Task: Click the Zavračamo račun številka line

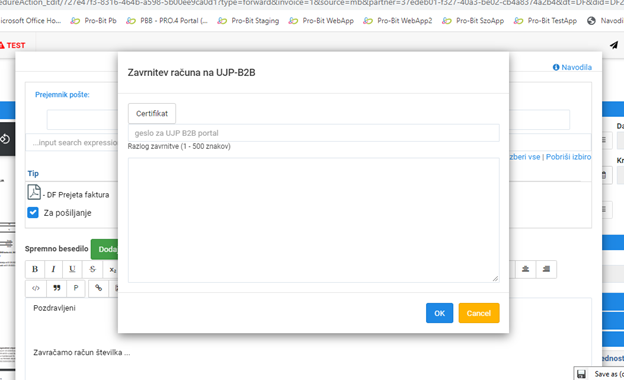Action: (x=82, y=353)
